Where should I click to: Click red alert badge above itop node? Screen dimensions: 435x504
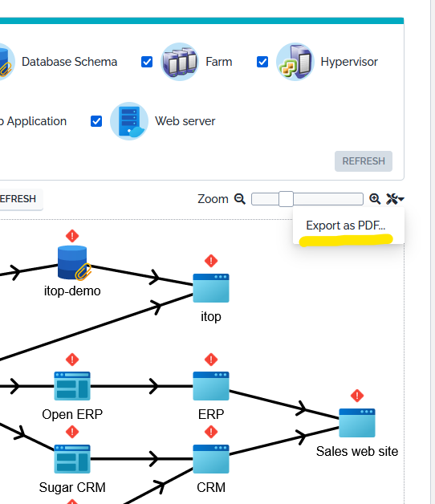211,261
